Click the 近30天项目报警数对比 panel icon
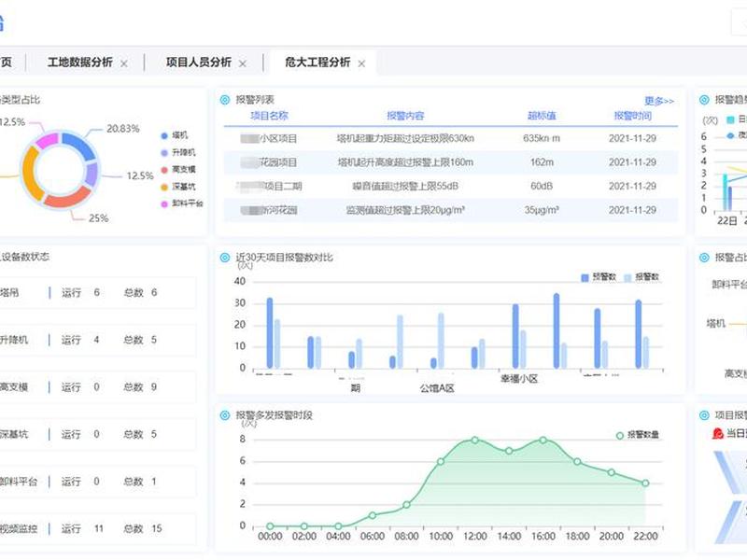The height and width of the screenshot is (560, 747). [x=225, y=258]
